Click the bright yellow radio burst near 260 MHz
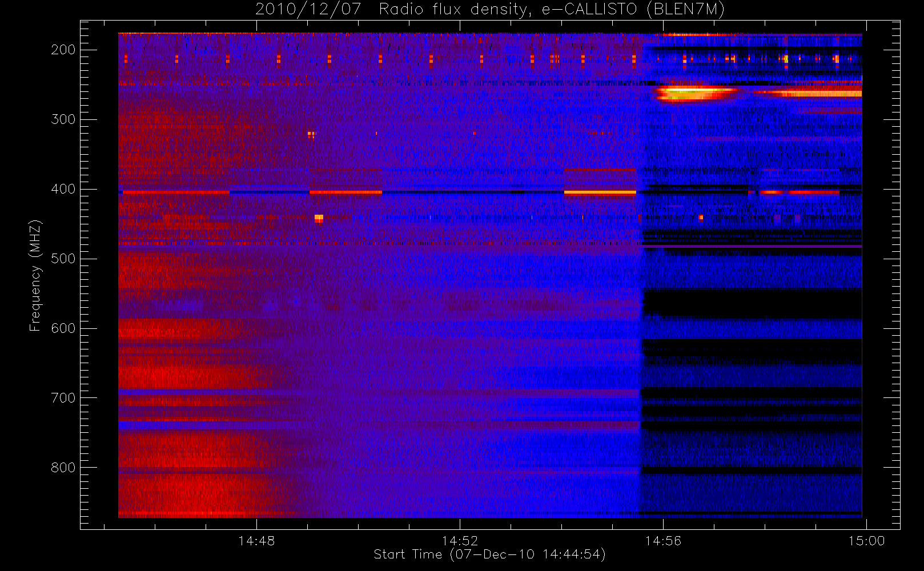Viewport: 924px width, 571px height. pos(696,93)
